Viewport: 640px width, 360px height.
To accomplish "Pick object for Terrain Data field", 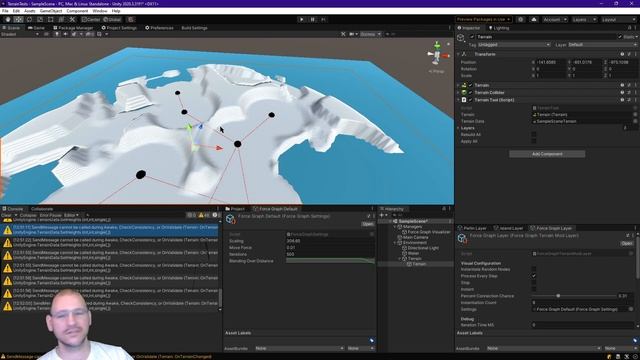I will pyautogui.click(x=635, y=121).
